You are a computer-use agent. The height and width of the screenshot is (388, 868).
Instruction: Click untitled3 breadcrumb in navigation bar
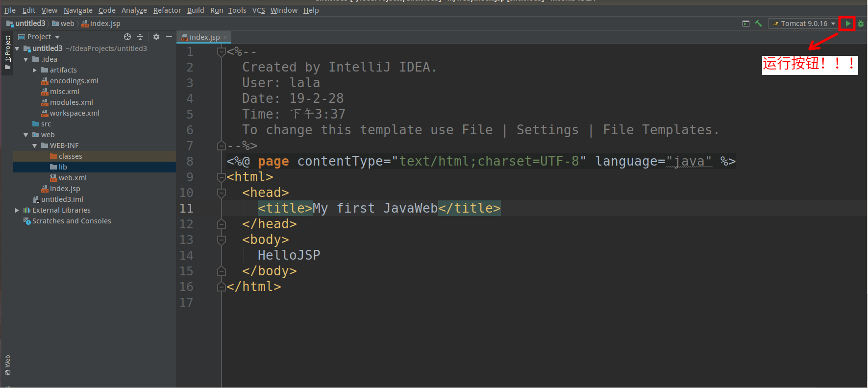pyautogui.click(x=26, y=24)
